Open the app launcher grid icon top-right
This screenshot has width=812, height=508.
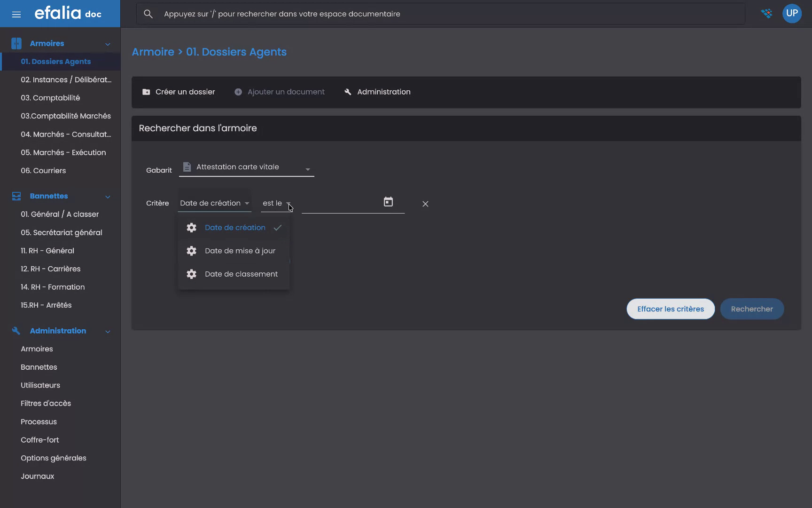767,14
